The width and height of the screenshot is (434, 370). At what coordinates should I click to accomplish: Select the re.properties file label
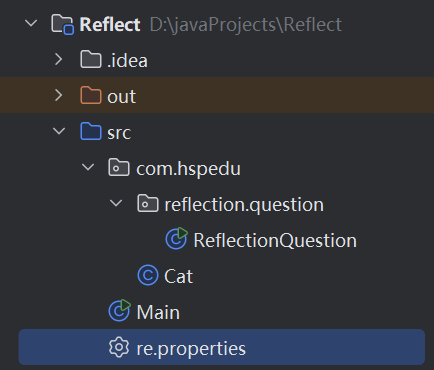[x=191, y=349]
